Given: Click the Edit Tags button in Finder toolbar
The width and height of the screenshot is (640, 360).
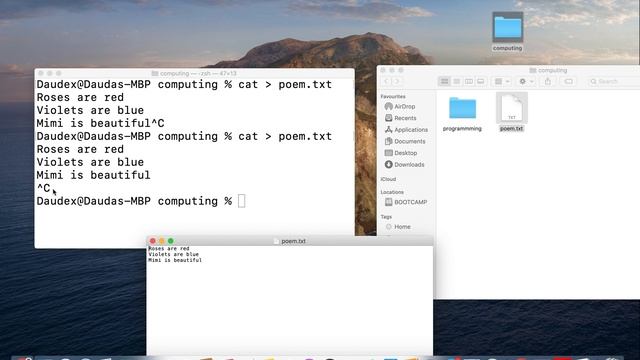Looking at the screenshot, I should pyautogui.click(x=568, y=81).
